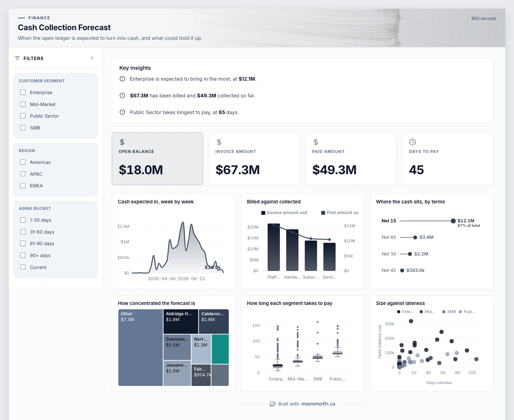Click the '67% of total' label
The height and width of the screenshot is (420, 514).
[469, 226]
